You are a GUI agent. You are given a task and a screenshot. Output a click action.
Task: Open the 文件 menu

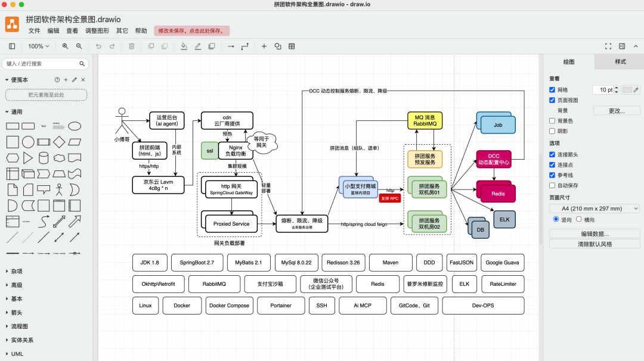[x=35, y=30]
